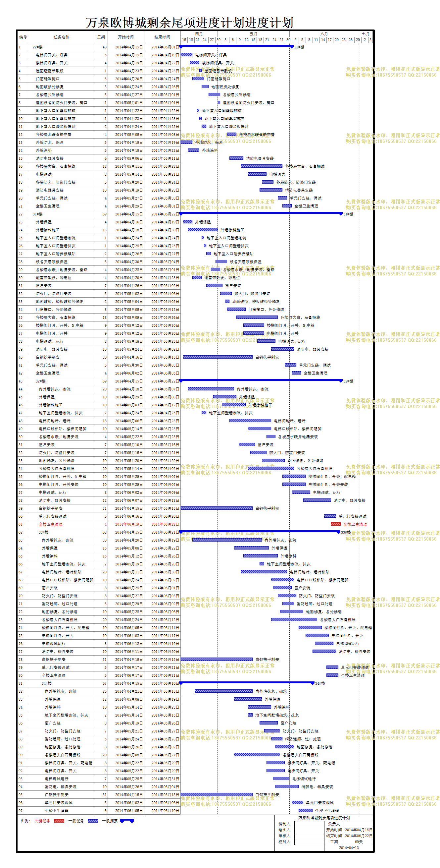Click the Gantt bar beside 电梯间开关、灯具
This screenshot has width=440, height=868.
(186, 55)
